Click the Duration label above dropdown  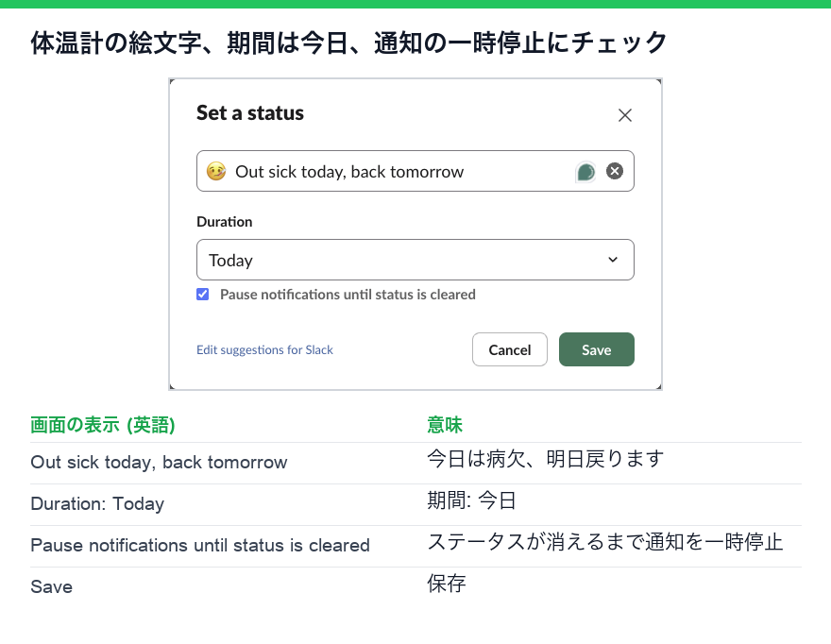[224, 222]
